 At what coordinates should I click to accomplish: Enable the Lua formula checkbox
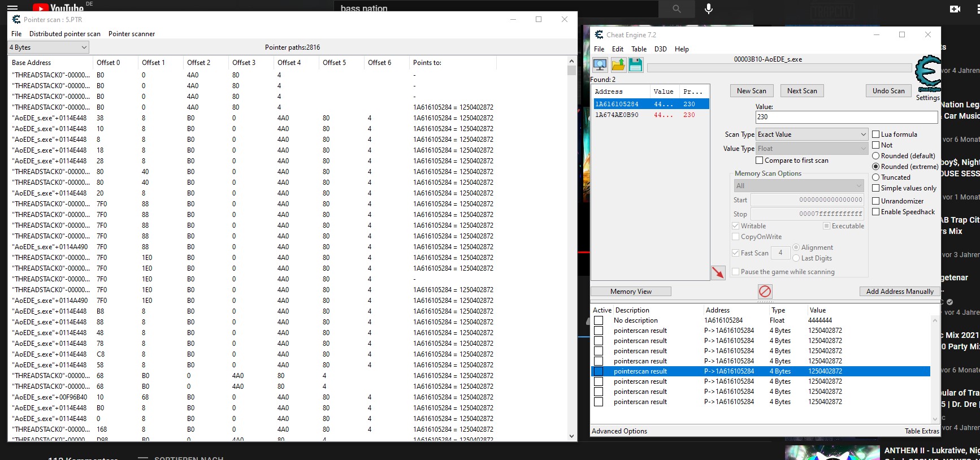click(x=876, y=134)
